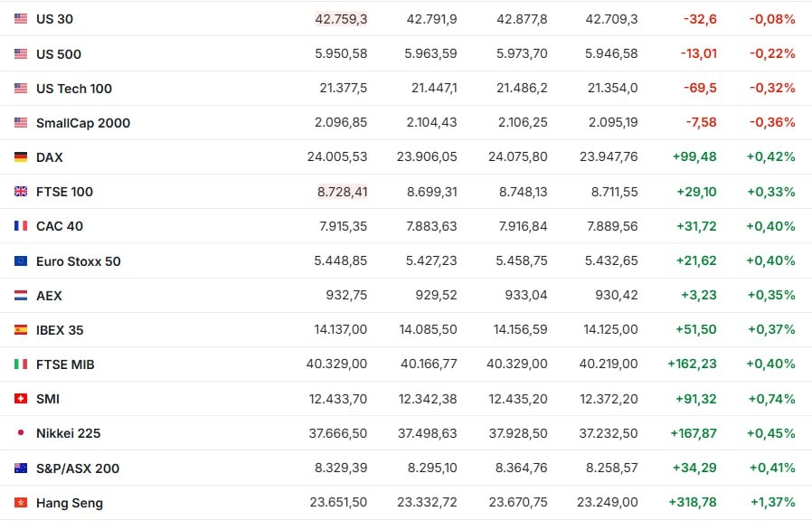Image resolution: width=812 pixels, height=521 pixels.
Task: Click the German flag icon next to DAX
Action: click(21, 156)
